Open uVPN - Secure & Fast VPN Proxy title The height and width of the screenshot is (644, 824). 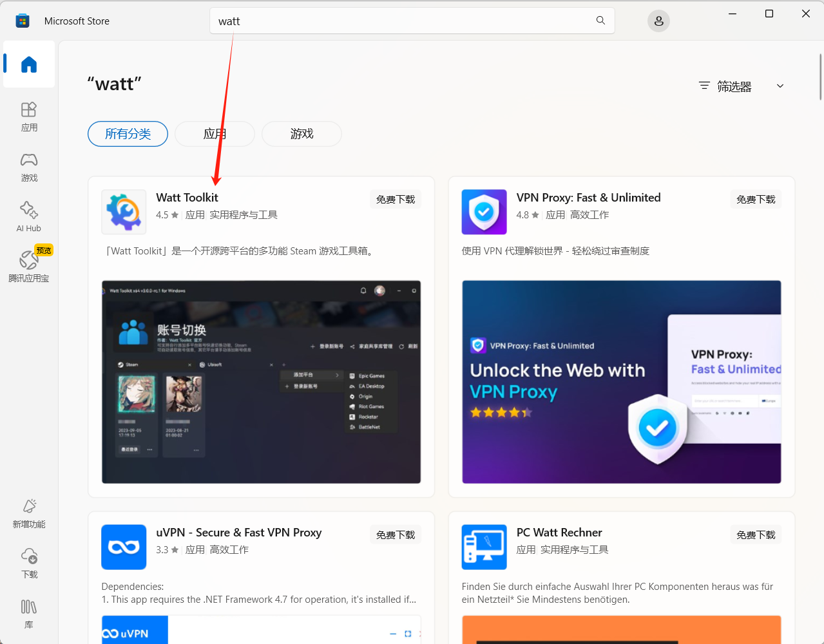tap(238, 533)
